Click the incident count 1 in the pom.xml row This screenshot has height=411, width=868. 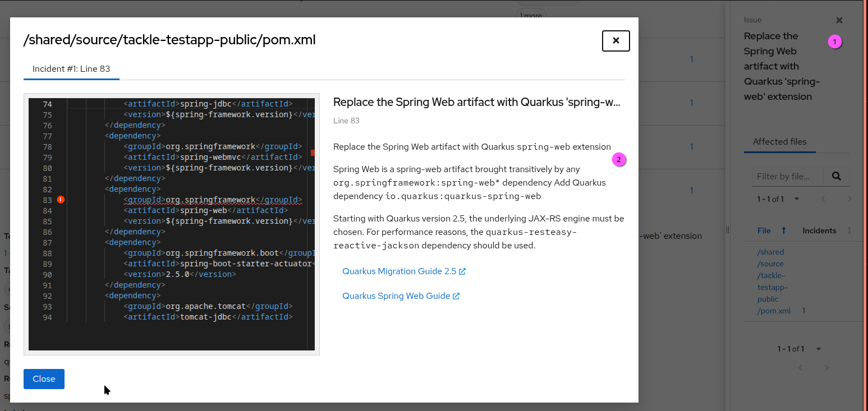[803, 311]
